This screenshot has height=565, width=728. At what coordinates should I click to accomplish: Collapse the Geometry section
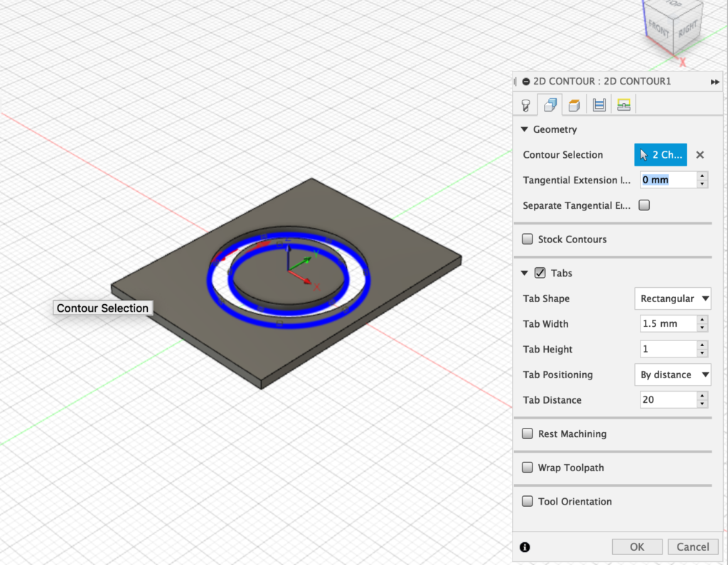click(524, 129)
